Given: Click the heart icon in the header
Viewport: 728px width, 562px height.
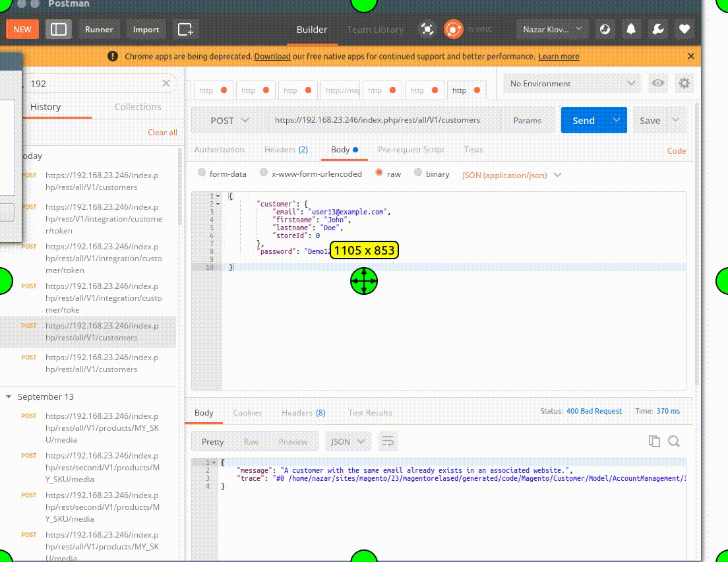Looking at the screenshot, I should click(x=684, y=29).
